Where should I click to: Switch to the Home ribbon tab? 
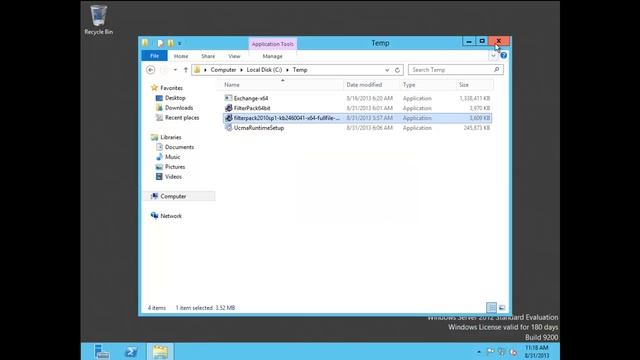click(x=181, y=56)
